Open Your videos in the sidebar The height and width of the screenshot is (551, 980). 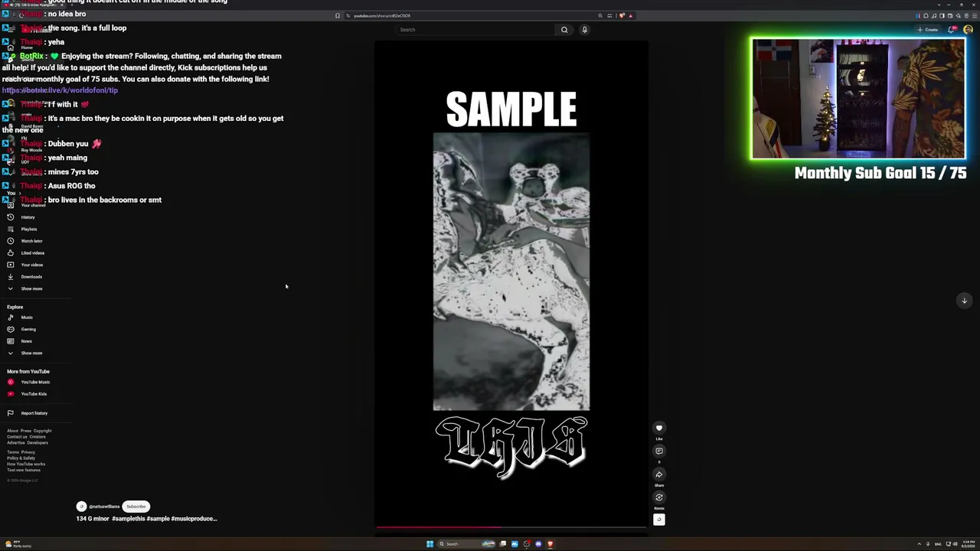coord(32,265)
